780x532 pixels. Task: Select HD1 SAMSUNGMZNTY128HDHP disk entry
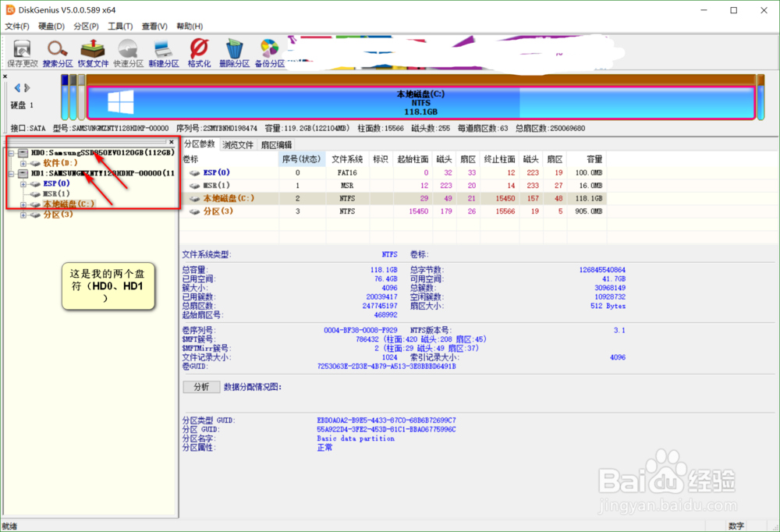point(103,173)
